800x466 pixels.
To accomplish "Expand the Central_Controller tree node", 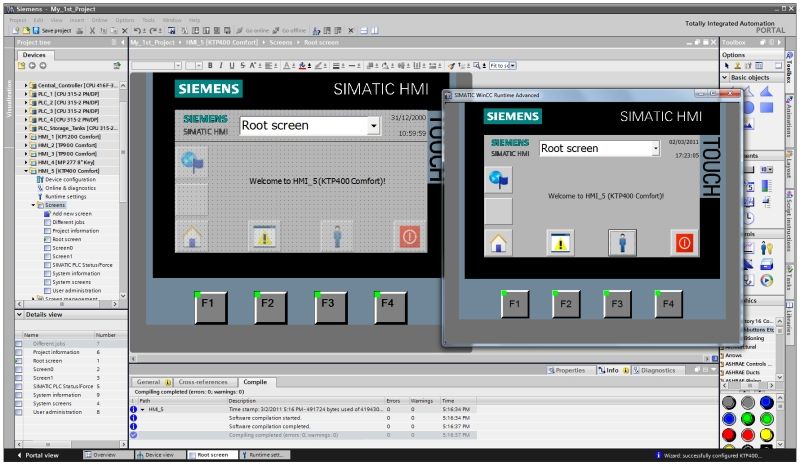I will (x=26, y=85).
